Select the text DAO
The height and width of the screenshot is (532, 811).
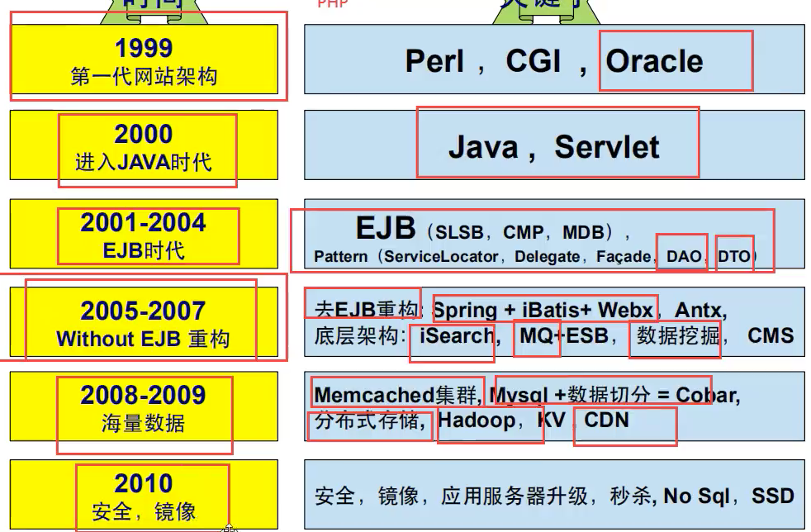click(684, 257)
